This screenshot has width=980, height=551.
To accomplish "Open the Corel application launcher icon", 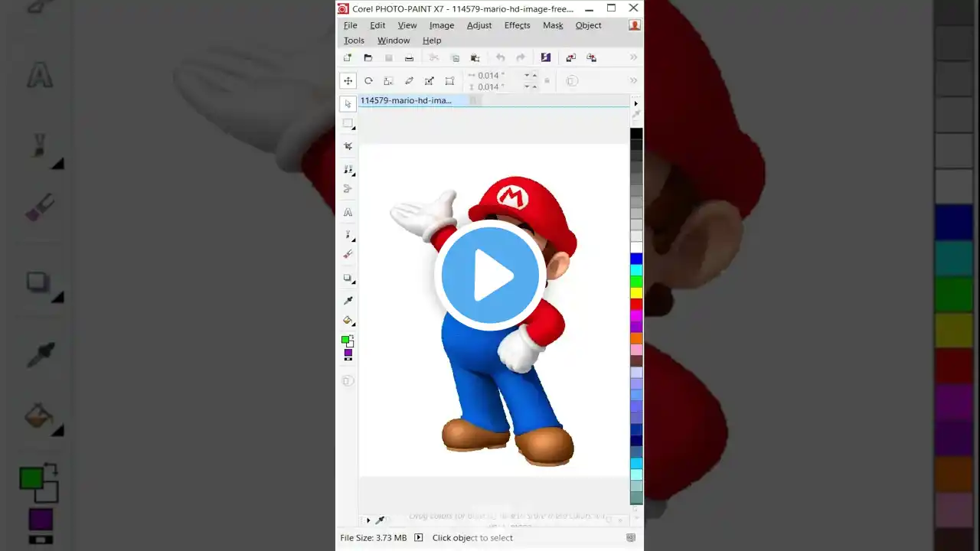I will [545, 57].
